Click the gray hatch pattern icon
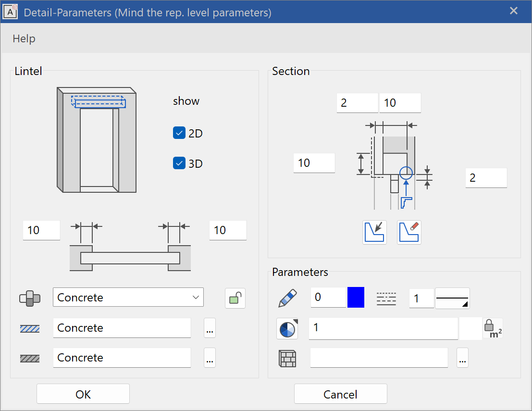 (30, 359)
